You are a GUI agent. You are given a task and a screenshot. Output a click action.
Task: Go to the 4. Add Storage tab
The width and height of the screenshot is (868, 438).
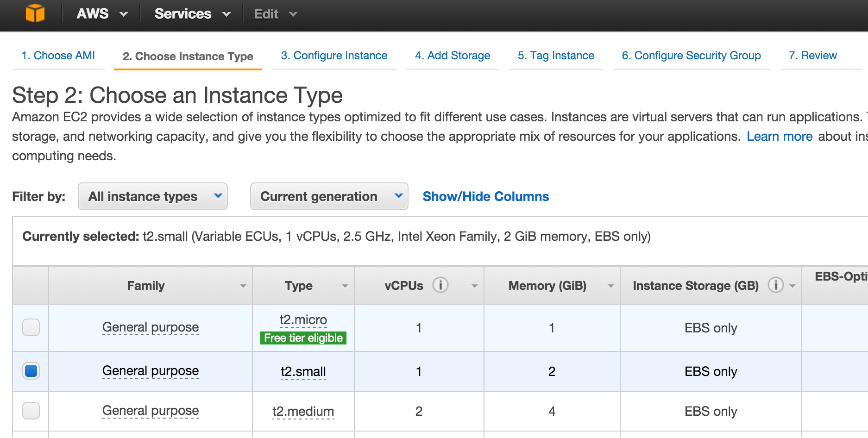click(x=453, y=56)
